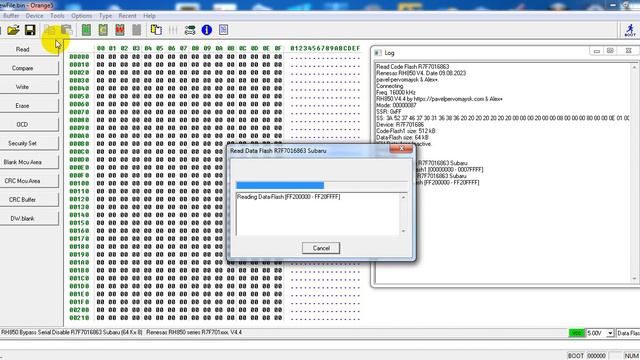Click the greyed paste icon in toolbar
The height and width of the screenshot is (360, 640).
click(67, 30)
